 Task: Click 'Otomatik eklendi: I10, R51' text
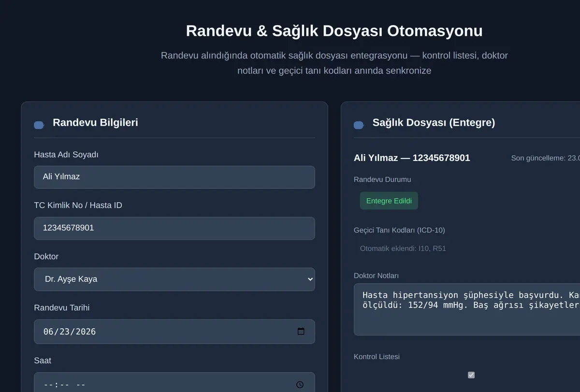coord(403,248)
